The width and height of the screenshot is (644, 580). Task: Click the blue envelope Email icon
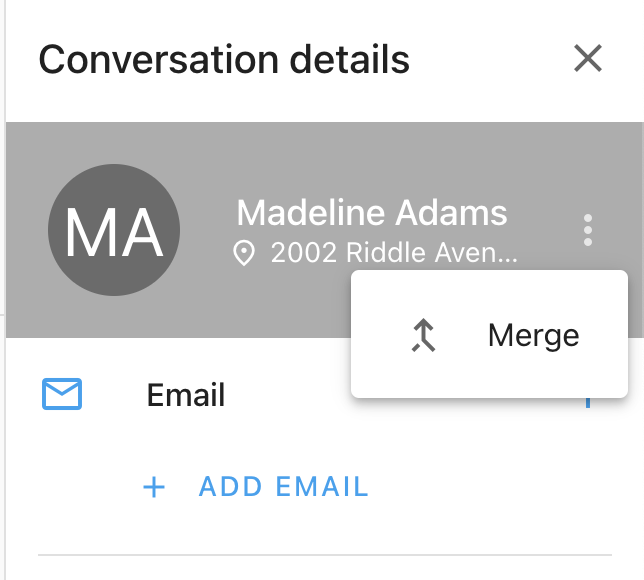click(x=62, y=395)
